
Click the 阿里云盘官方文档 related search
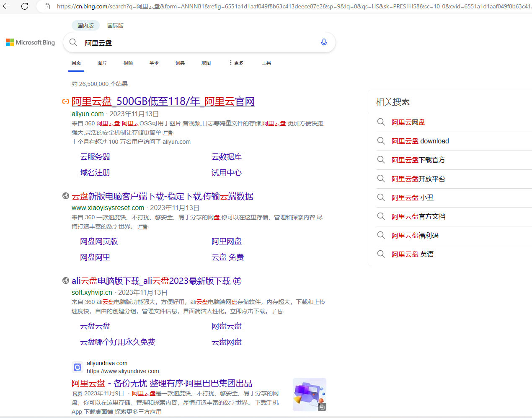coord(418,217)
